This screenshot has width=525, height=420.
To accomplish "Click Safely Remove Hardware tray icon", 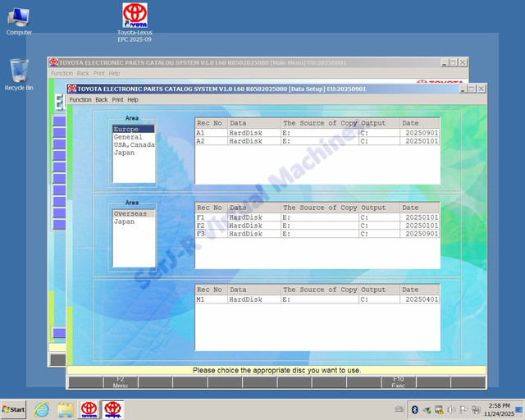I will point(427,409).
